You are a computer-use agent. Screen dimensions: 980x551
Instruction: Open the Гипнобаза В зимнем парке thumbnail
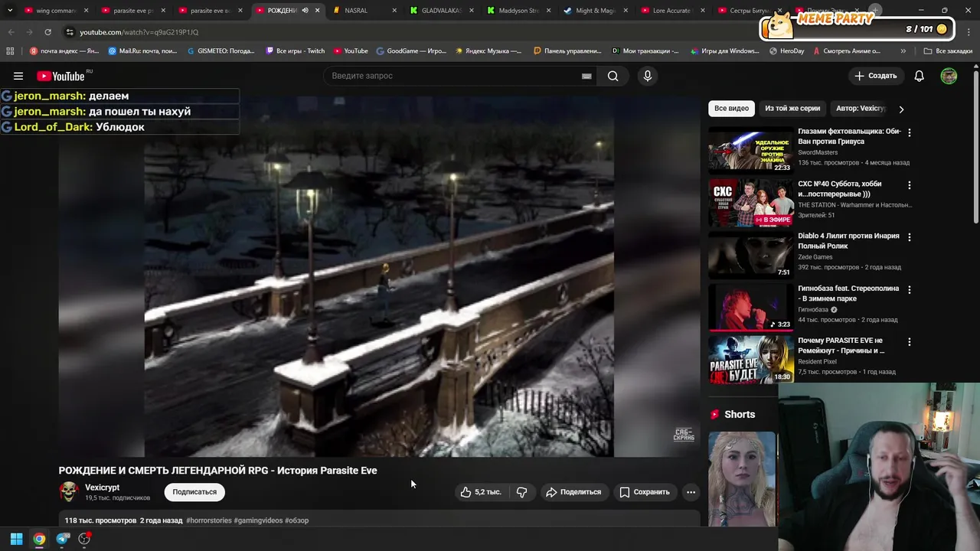(750, 307)
